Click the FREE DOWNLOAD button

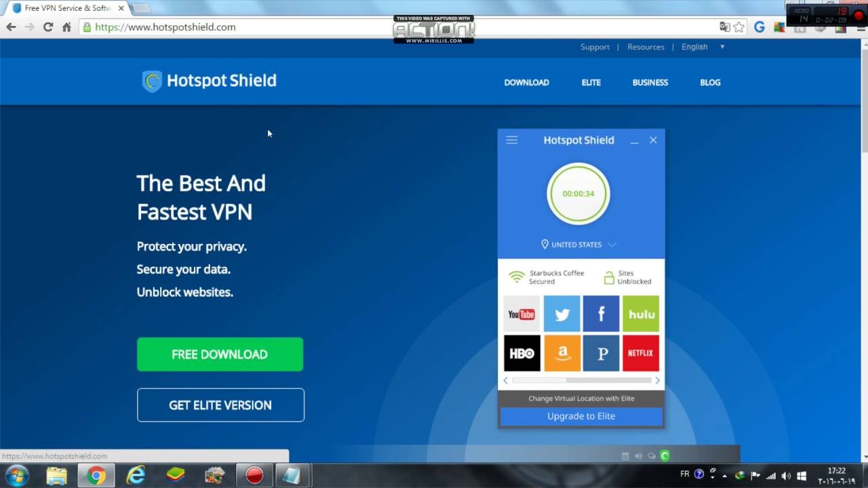pos(220,354)
